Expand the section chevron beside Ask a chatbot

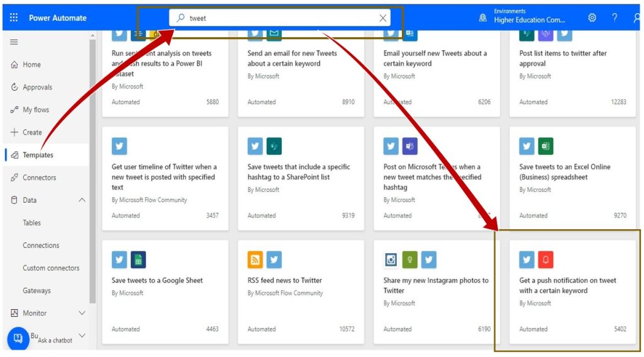(82, 336)
